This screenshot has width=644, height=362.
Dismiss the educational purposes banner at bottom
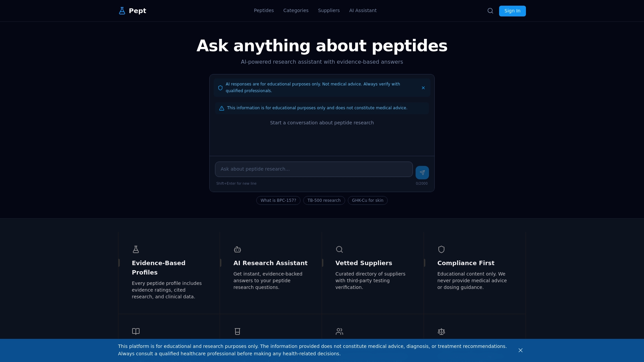(520, 350)
